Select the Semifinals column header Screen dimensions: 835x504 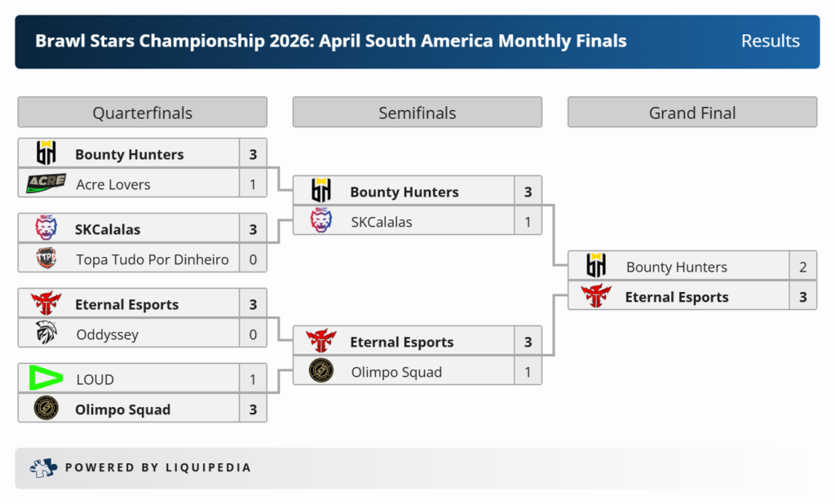[x=417, y=113]
